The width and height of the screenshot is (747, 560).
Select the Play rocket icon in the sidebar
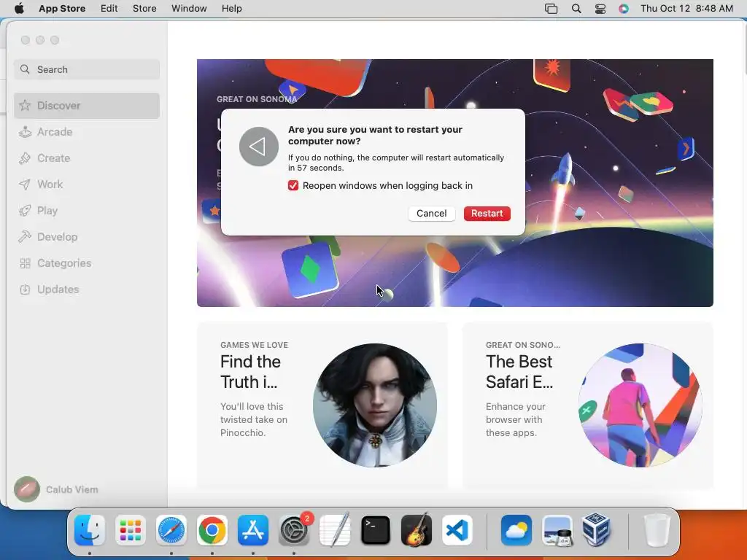click(x=25, y=211)
